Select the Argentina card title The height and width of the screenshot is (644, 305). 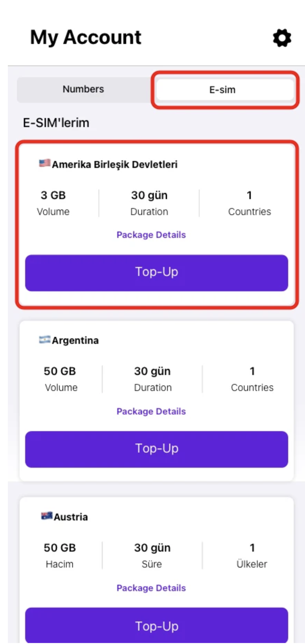tap(75, 340)
